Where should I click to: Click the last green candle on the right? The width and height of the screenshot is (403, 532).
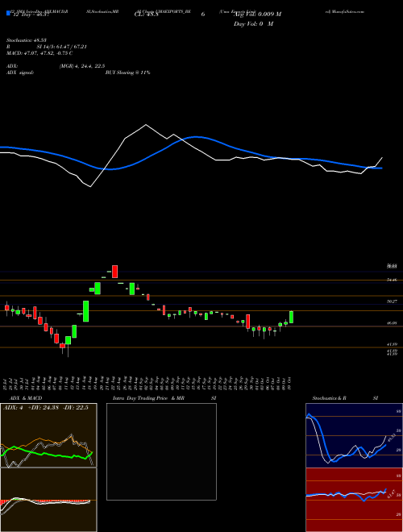(x=291, y=317)
